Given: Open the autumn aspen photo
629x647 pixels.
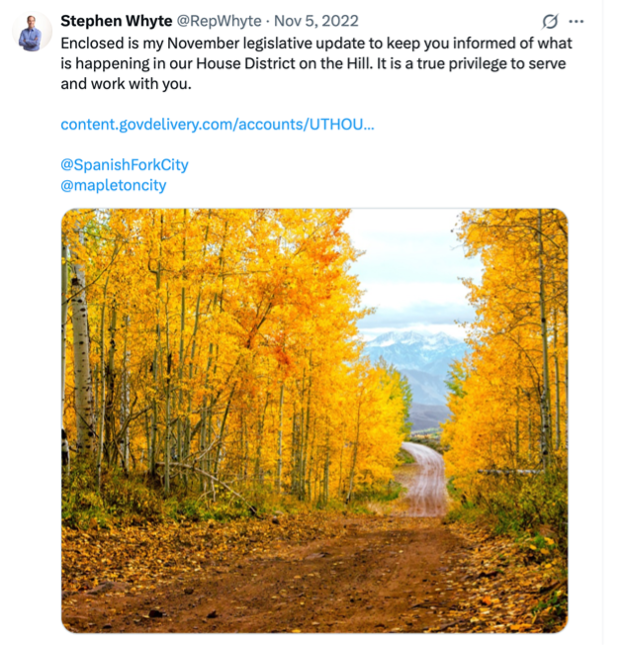Looking at the screenshot, I should coord(314,420).
